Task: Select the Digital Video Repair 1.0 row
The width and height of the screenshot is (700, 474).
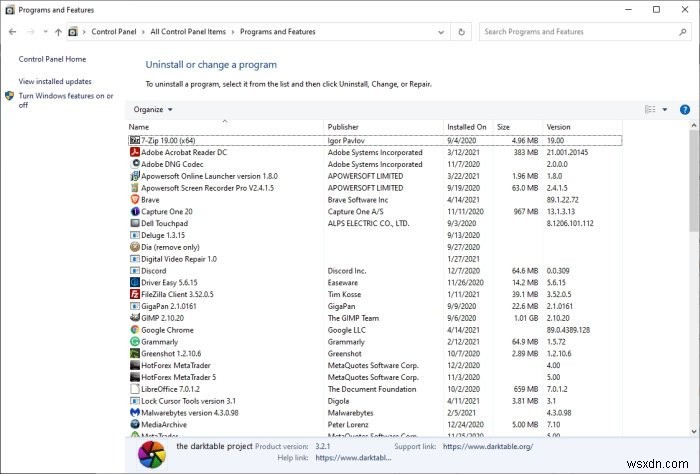Action: [x=375, y=259]
